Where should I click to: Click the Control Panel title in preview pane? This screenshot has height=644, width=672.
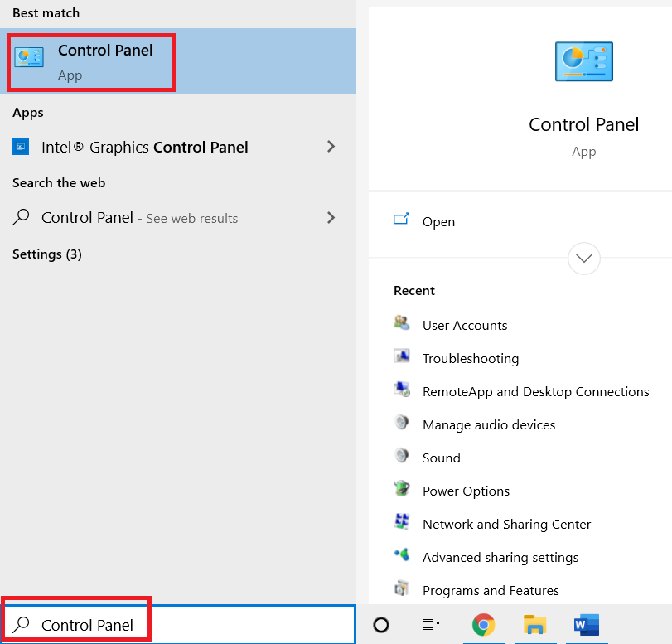(x=583, y=125)
